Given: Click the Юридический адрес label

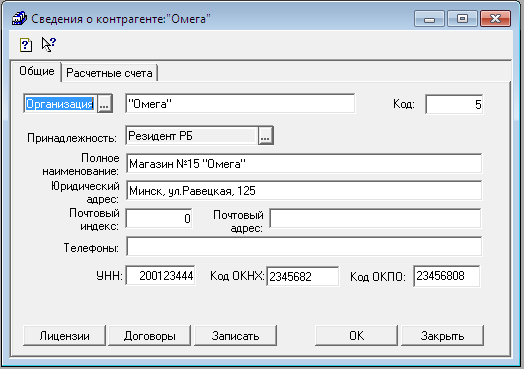Looking at the screenshot, I should pos(85,192).
